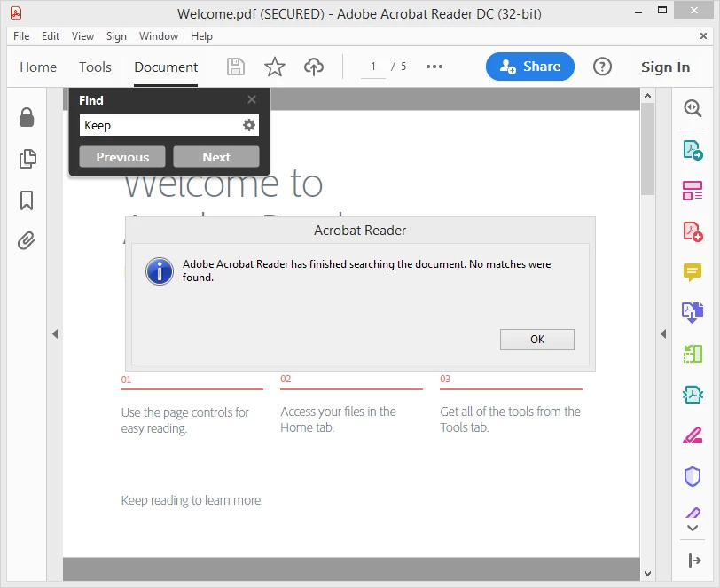
Task: Open the Combine Files tool
Action: [693, 313]
